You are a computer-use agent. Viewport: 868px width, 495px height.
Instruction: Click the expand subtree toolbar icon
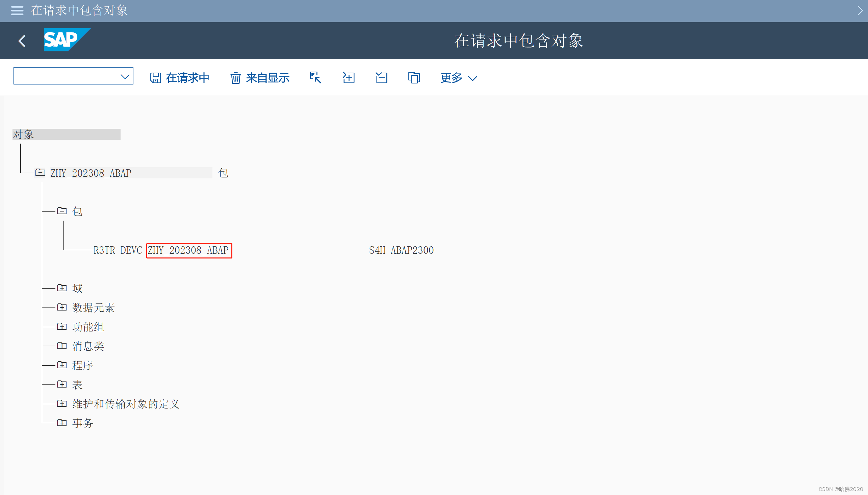348,77
